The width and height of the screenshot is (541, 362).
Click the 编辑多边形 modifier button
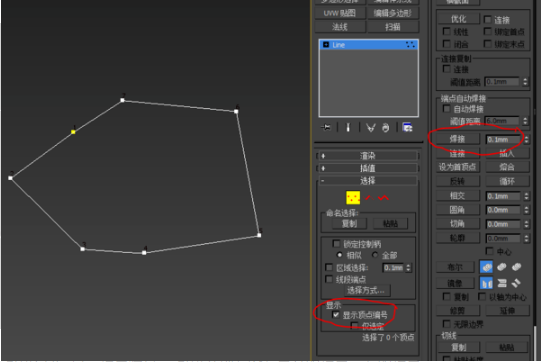(x=393, y=13)
